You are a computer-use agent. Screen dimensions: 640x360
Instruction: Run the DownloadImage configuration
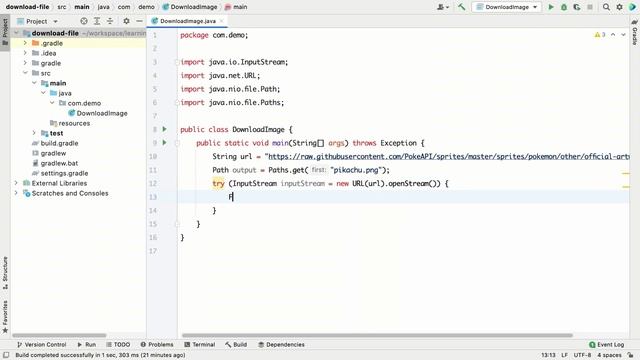(x=551, y=7)
